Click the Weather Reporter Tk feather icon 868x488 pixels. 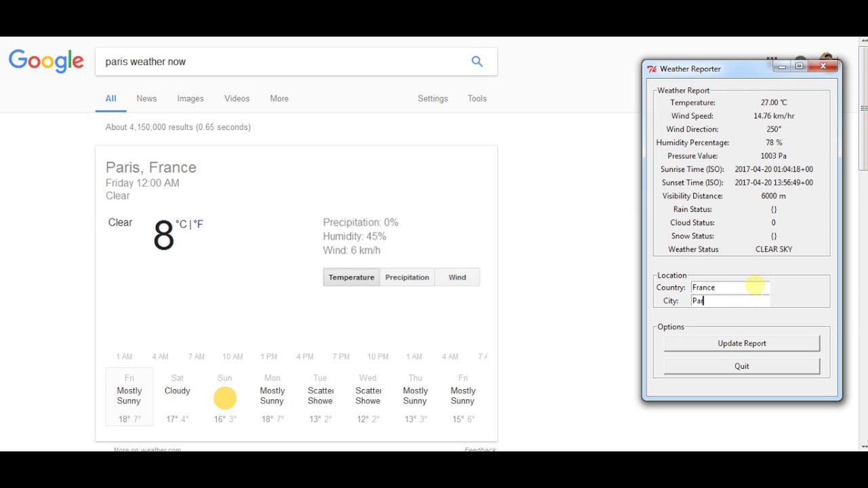652,68
